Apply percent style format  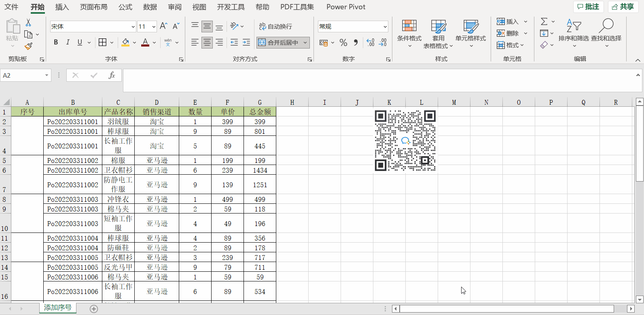click(343, 42)
